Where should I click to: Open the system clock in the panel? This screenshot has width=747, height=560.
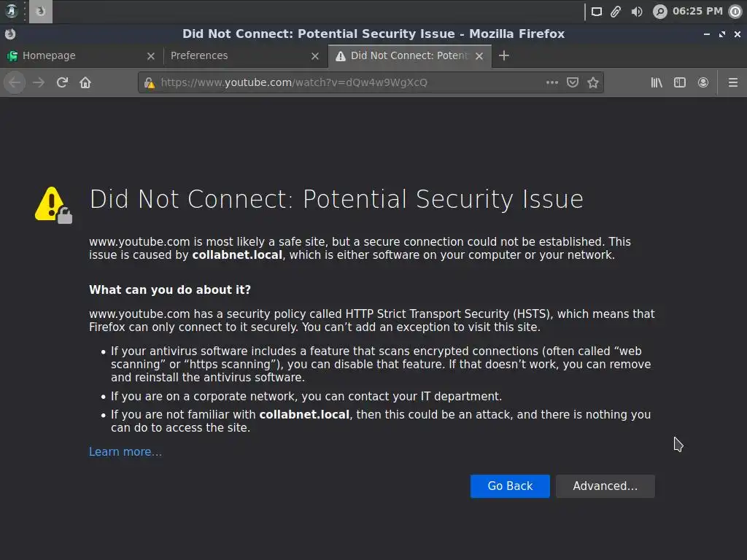click(697, 11)
